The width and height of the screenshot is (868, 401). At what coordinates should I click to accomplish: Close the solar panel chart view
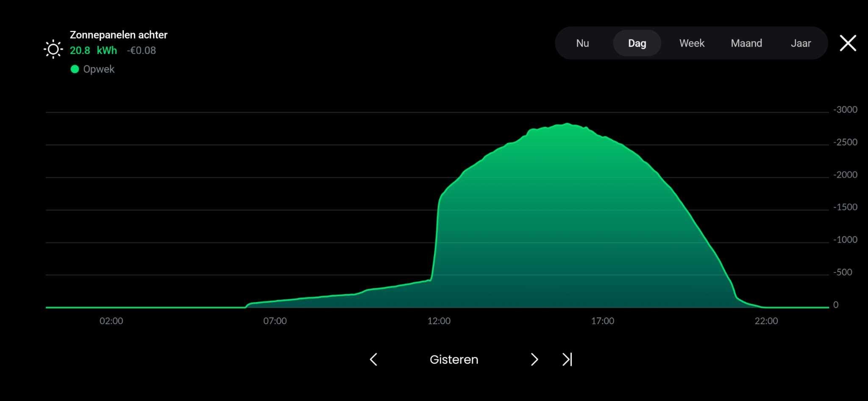point(848,43)
